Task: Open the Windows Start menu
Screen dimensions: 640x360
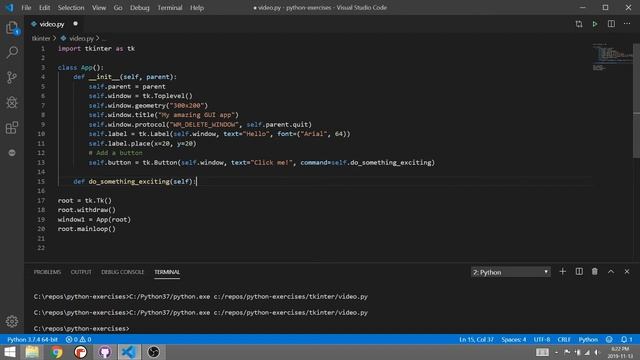Action: click(9, 352)
